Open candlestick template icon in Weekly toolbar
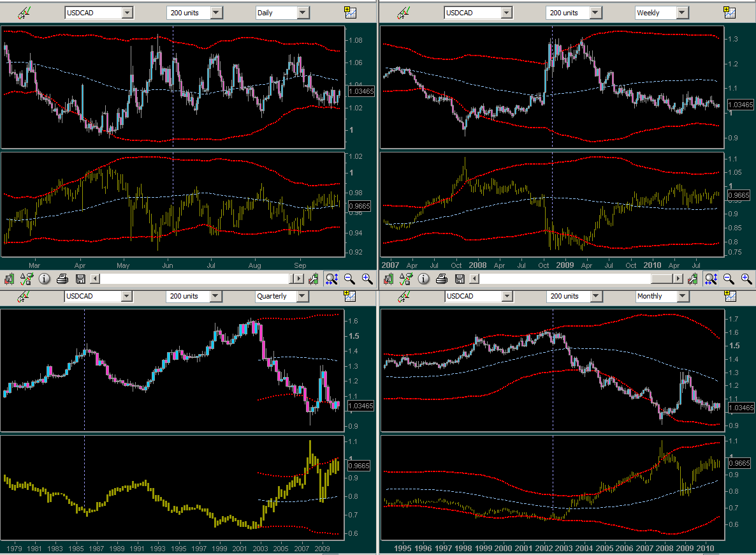Screen dimensions: 756x555 (x=389, y=279)
